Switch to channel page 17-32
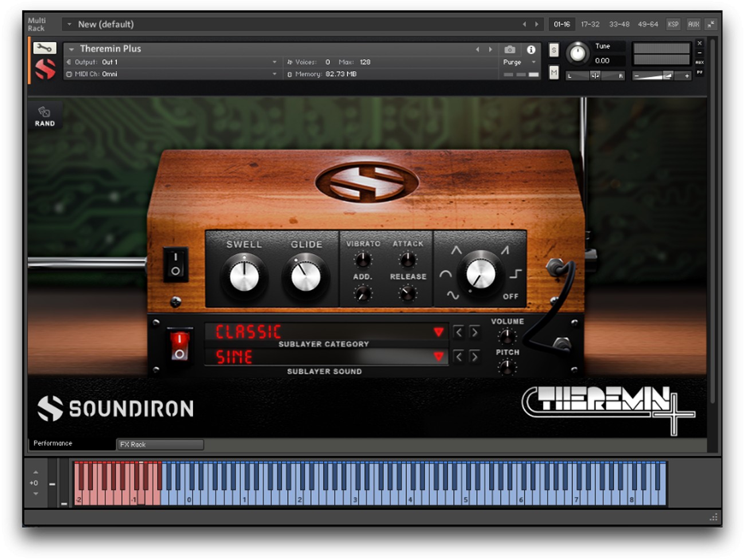The height and width of the screenshot is (560, 745). 590,24
